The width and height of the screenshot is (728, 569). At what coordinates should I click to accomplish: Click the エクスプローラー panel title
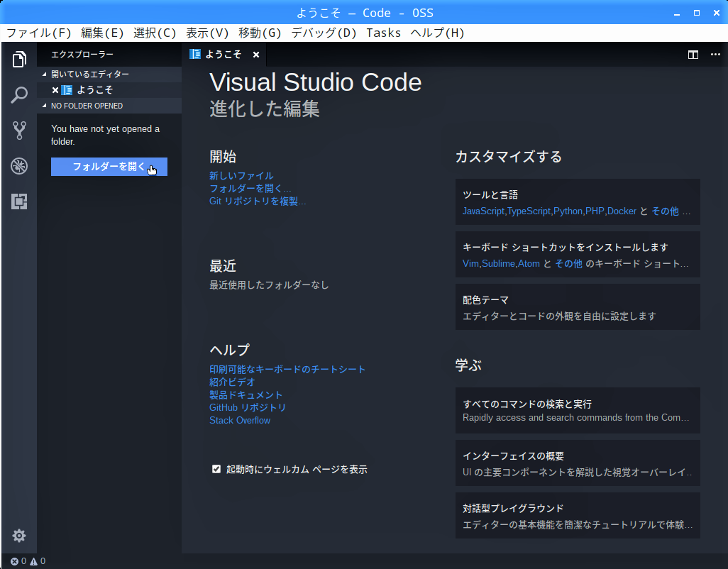(x=82, y=55)
